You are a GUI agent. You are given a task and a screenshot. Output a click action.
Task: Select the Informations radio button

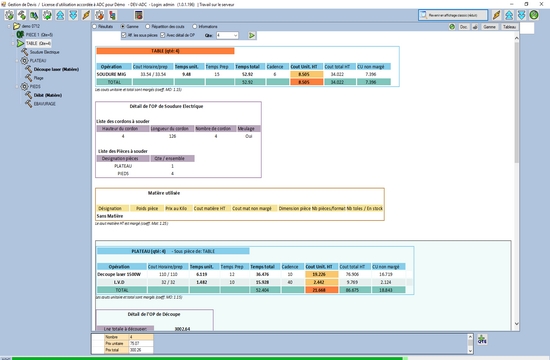coord(195,26)
